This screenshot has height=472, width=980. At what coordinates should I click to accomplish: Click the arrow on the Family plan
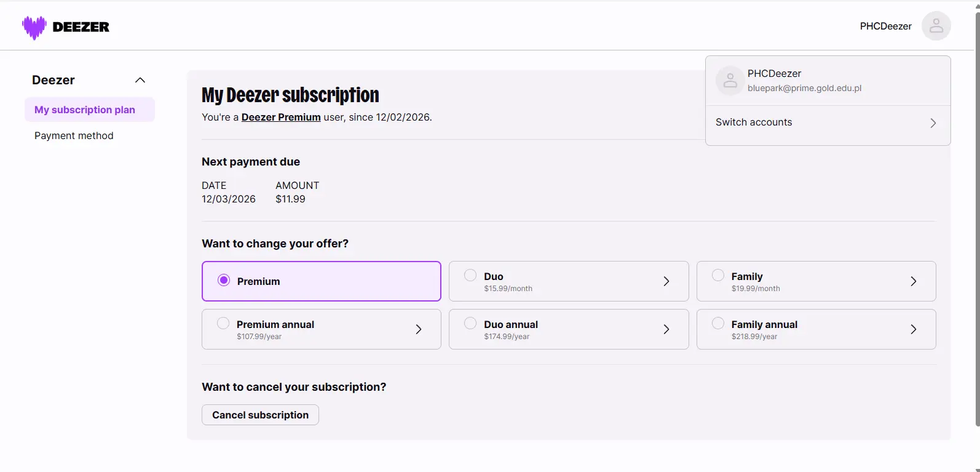tap(914, 281)
